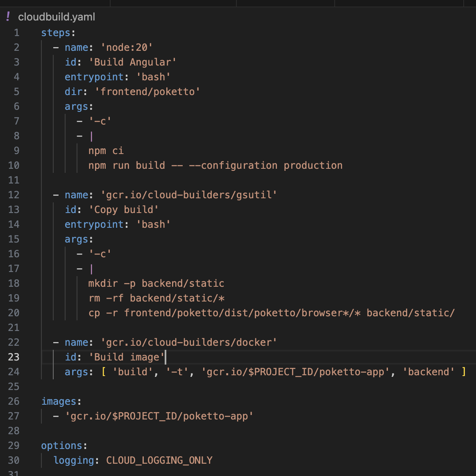Click the YAML file icon in breadcrumb
Screen dimensions: 476x476
tap(8, 17)
